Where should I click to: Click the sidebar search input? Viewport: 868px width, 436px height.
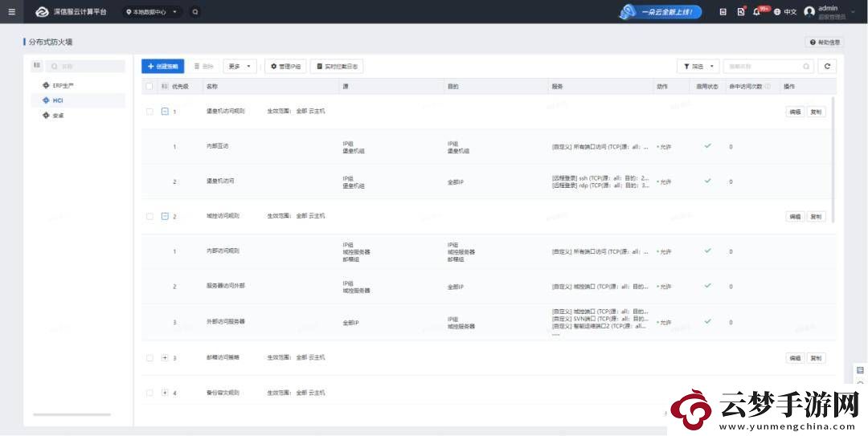(86, 66)
